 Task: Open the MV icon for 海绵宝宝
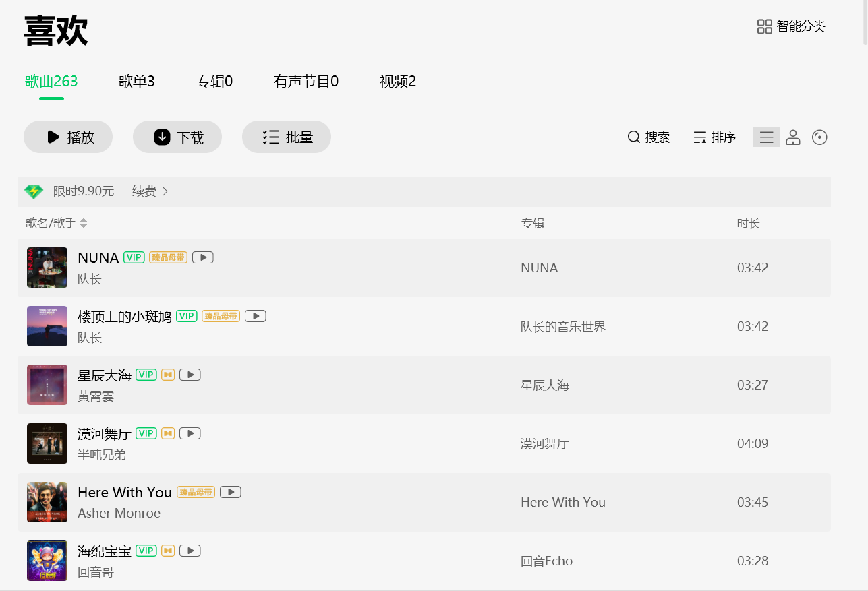[x=190, y=551]
